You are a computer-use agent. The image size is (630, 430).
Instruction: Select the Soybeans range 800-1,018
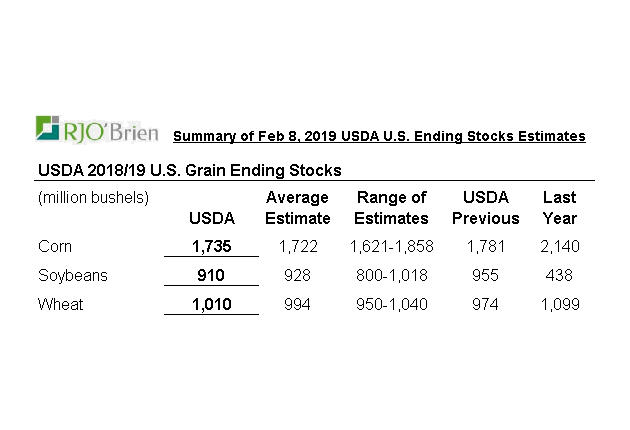pyautogui.click(x=392, y=275)
